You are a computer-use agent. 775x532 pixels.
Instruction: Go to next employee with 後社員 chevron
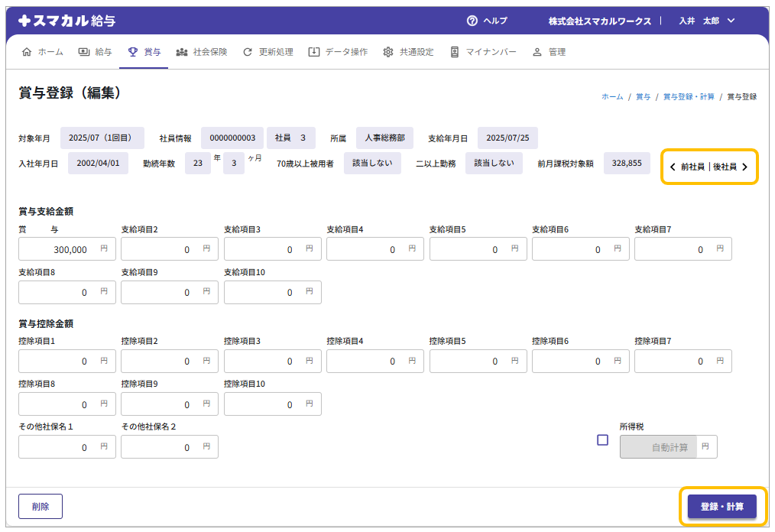(x=744, y=167)
